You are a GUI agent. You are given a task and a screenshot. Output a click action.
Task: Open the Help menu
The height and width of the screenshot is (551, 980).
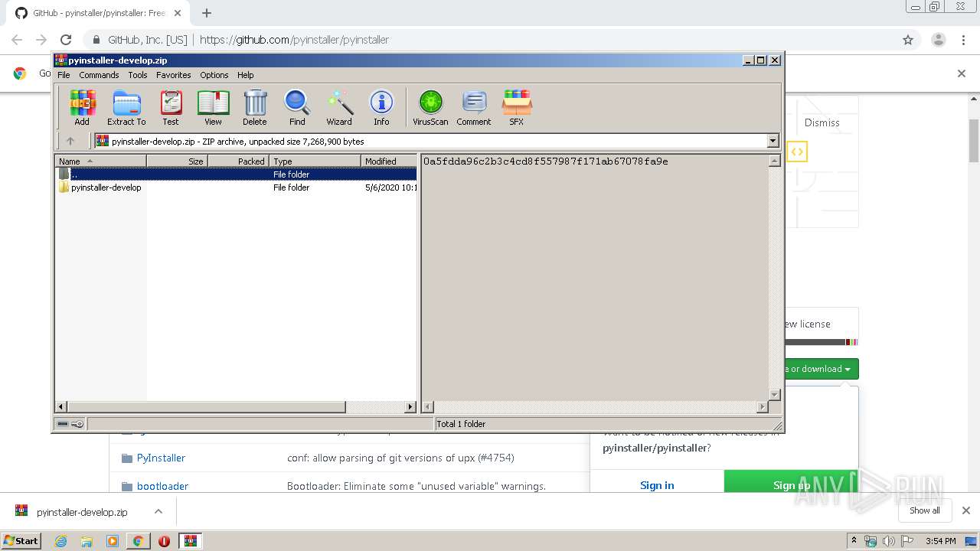coord(245,75)
